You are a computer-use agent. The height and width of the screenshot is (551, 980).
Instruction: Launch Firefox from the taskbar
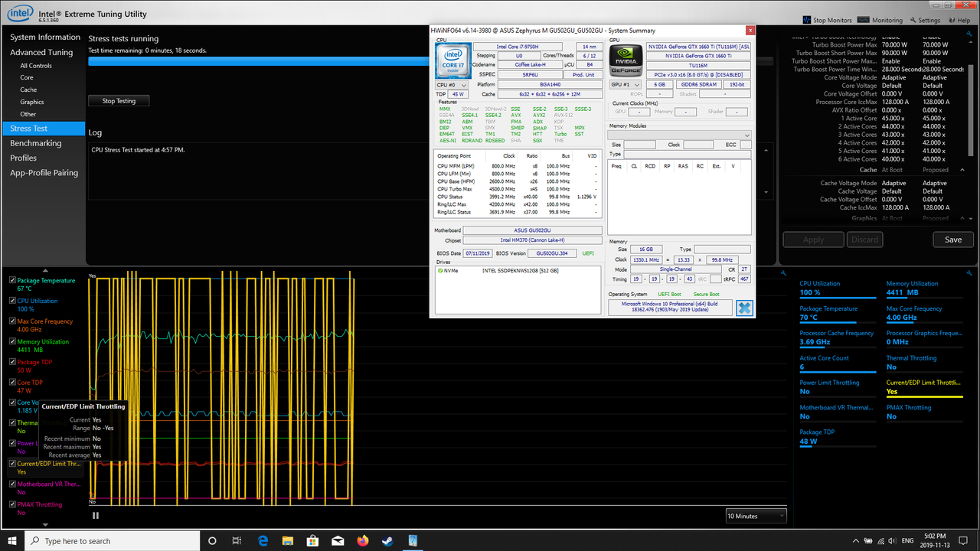point(362,540)
